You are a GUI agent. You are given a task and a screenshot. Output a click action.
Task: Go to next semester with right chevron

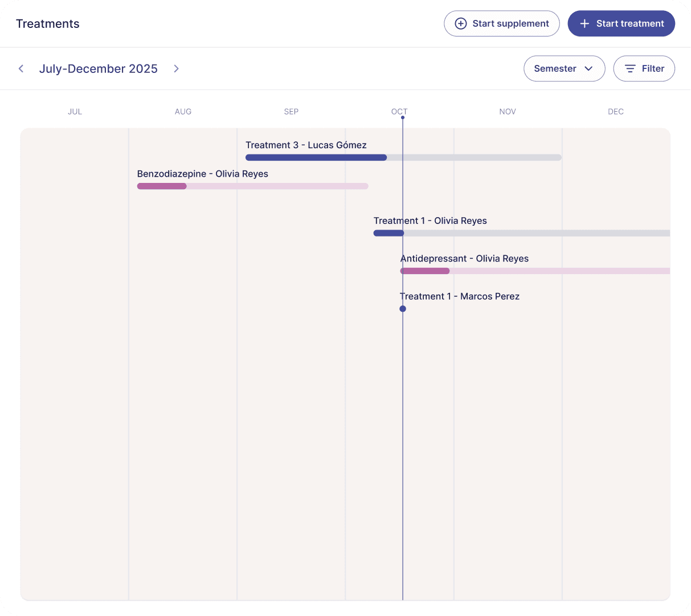(x=177, y=68)
